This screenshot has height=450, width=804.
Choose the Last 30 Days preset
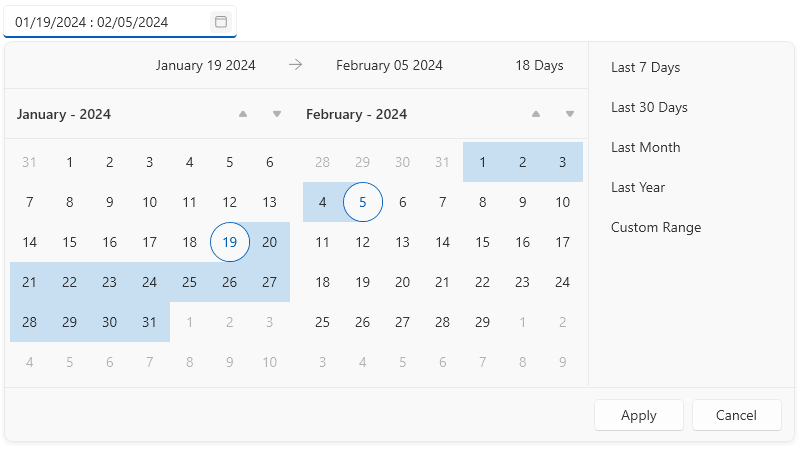pyautogui.click(x=649, y=107)
